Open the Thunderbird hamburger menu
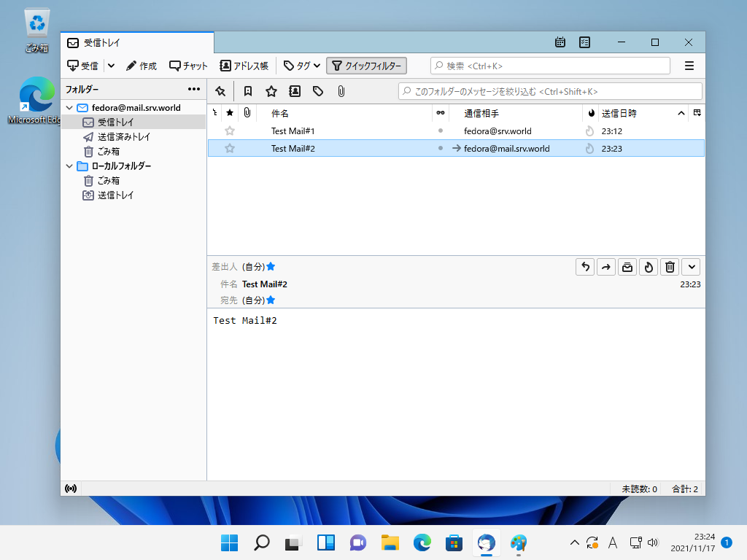The width and height of the screenshot is (747, 560). click(689, 66)
